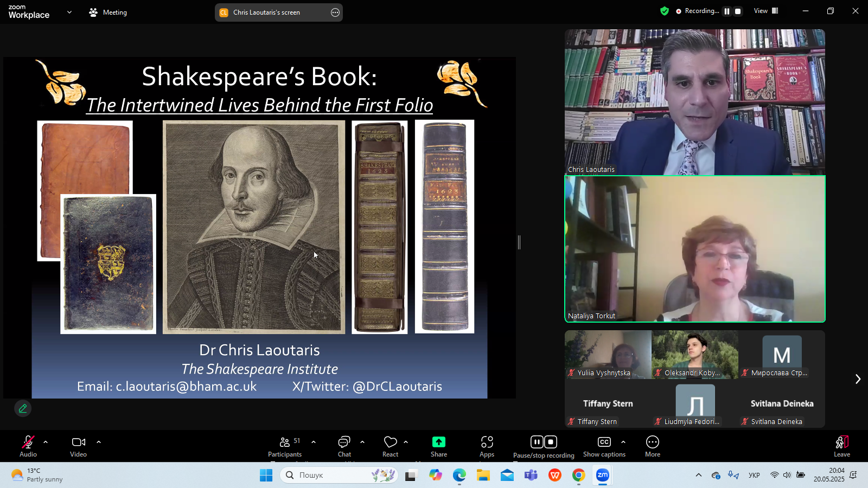Stop the recording from the top bar
The width and height of the screenshot is (868, 488).
click(738, 11)
